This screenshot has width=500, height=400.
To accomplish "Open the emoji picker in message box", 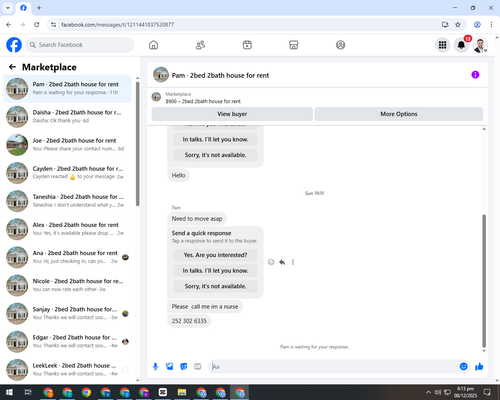I will 463,367.
